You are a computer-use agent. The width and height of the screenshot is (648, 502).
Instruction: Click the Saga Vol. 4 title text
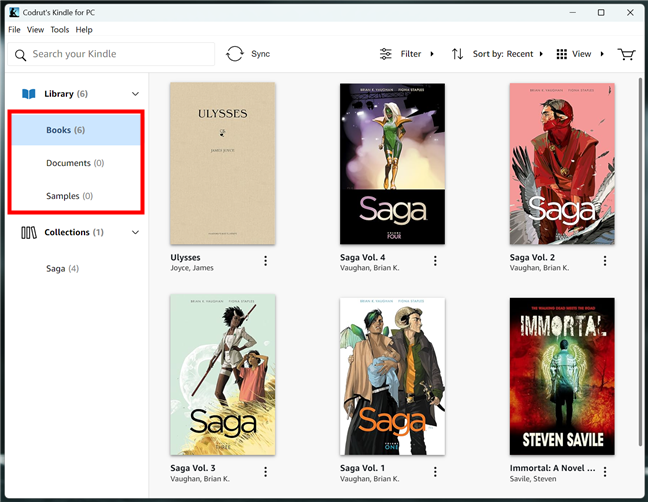click(x=362, y=257)
